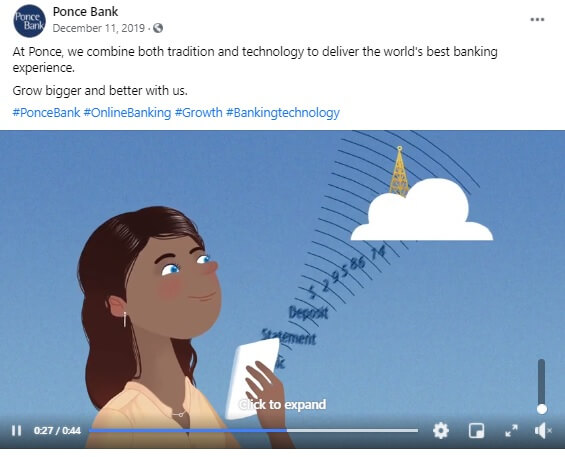Adjust the vertical volume slider knob
The image size is (565, 457).
(x=542, y=409)
